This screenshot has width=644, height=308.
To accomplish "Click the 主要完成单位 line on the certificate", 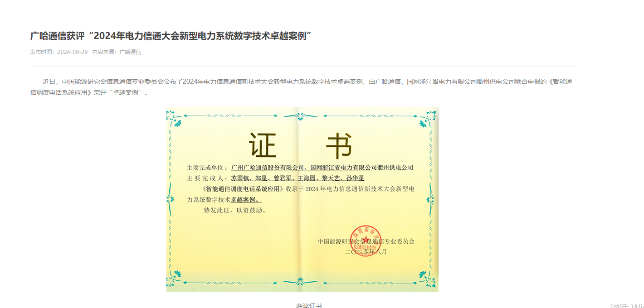I will tap(300, 168).
